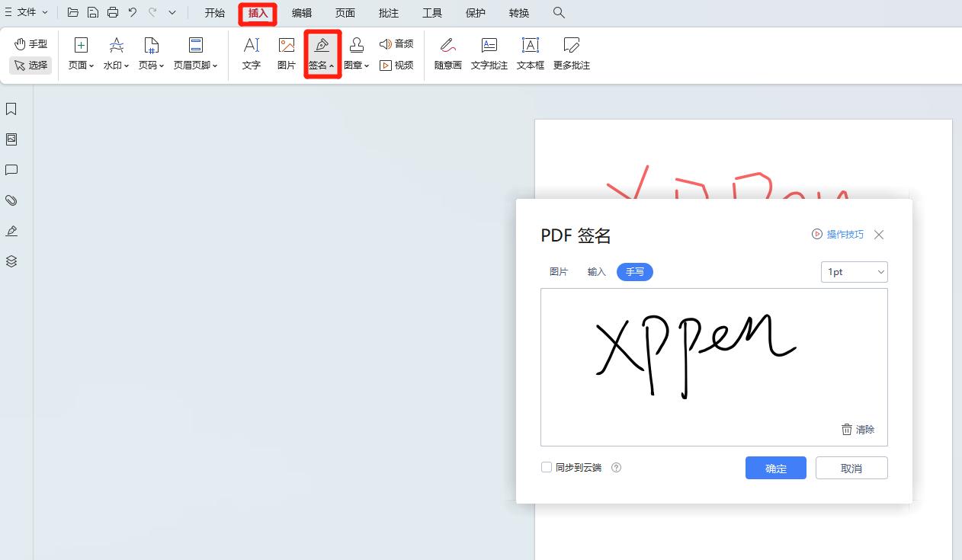This screenshot has height=560, width=962.
Task: Click 清除 to clear the signature
Action: pos(858,430)
